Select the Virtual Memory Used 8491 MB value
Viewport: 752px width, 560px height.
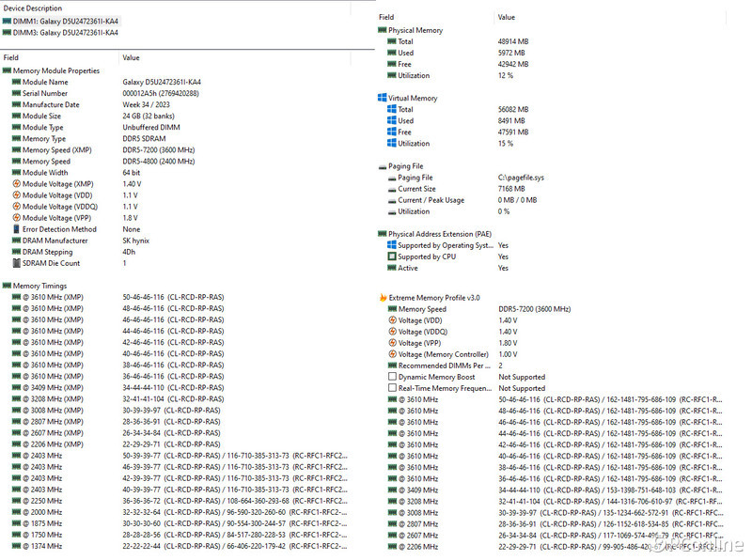point(511,120)
